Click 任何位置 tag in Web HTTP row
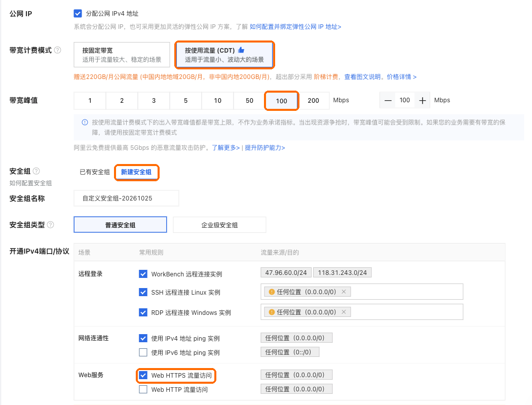 [x=296, y=389]
